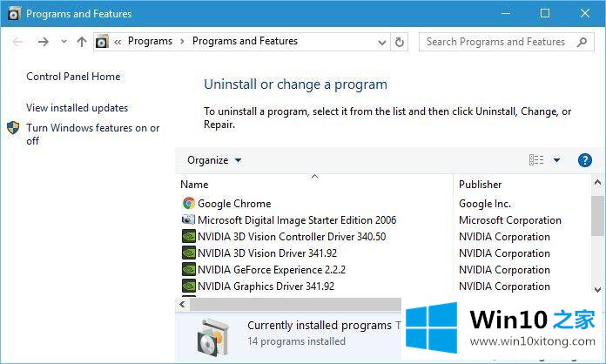Minimize the Programs and Features window
606x364 pixels.
[506, 14]
